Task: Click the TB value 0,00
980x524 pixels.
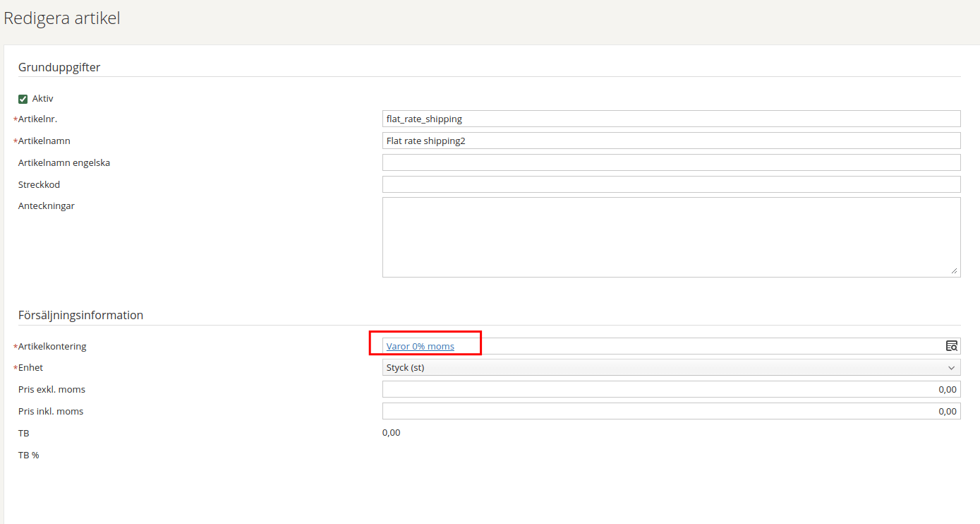Action: [391, 433]
